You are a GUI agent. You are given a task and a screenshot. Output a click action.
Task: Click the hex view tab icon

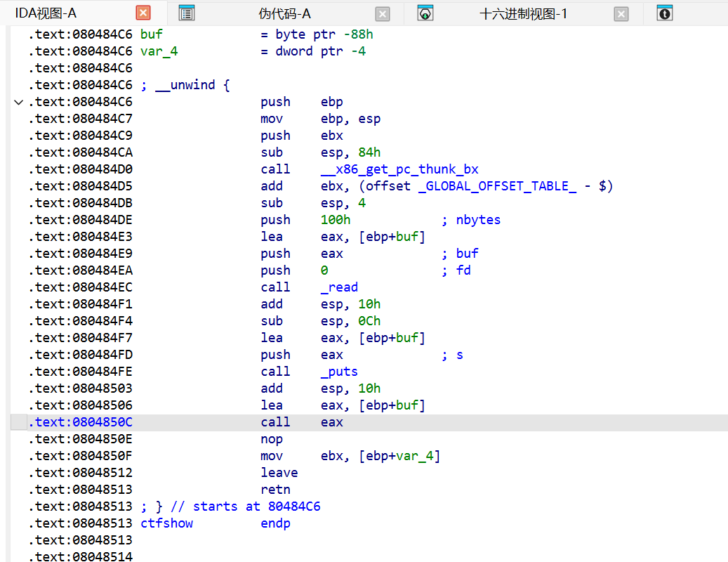coord(425,13)
